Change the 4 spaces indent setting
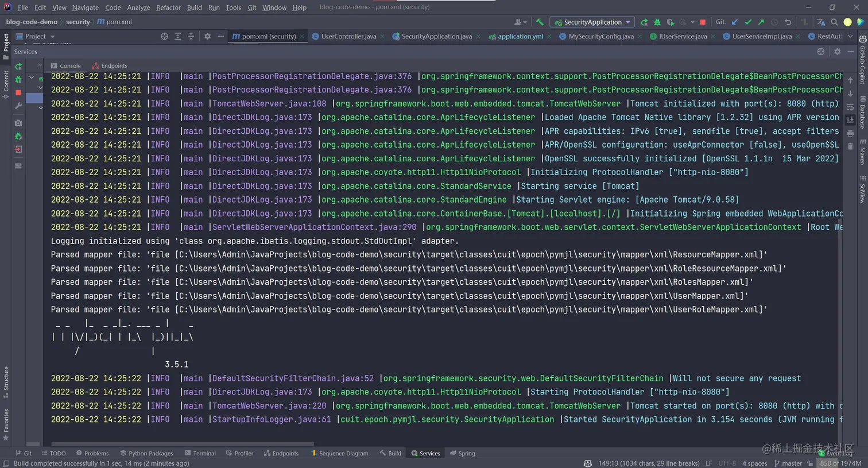 point(754,463)
